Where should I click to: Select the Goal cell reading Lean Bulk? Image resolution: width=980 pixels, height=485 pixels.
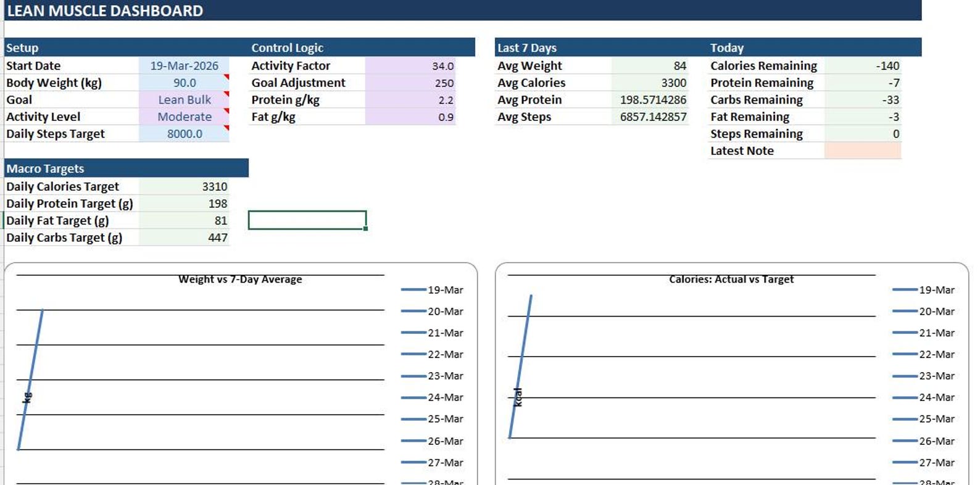tap(184, 99)
